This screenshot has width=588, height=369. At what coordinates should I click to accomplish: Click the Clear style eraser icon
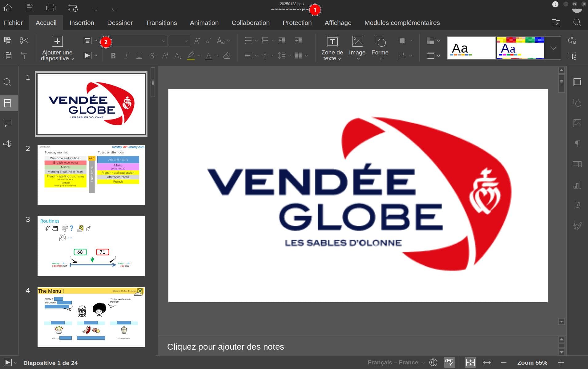pyautogui.click(x=227, y=56)
